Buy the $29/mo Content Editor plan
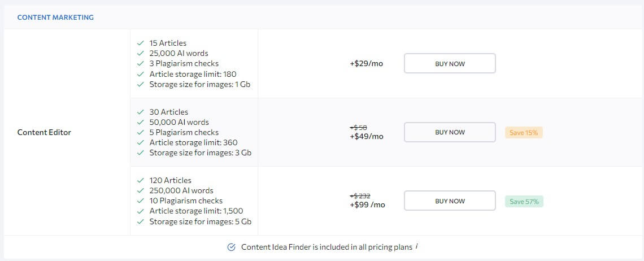Image resolution: width=644 pixels, height=261 pixels. (450, 63)
